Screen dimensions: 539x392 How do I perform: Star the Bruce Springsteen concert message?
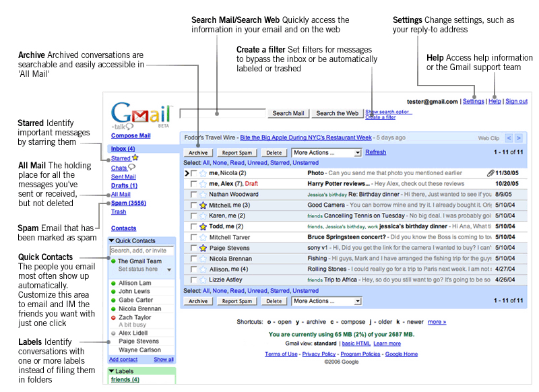click(x=203, y=237)
